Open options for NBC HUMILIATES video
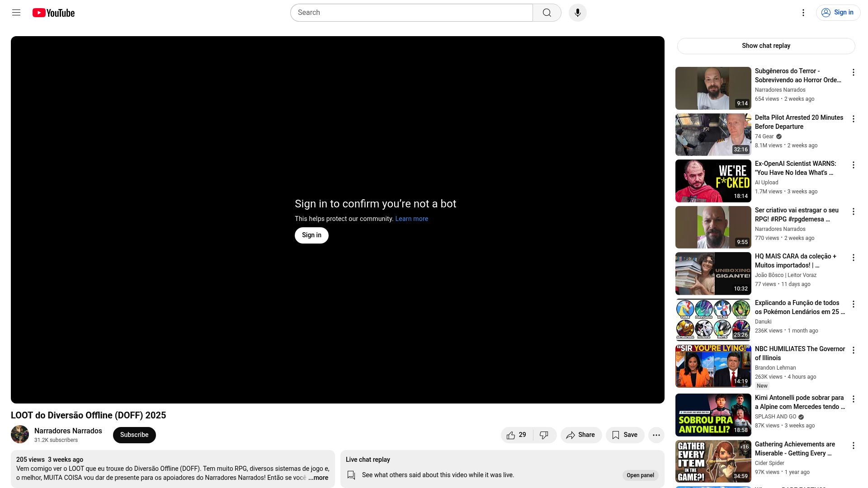The image size is (868, 488). pyautogui.click(x=853, y=350)
